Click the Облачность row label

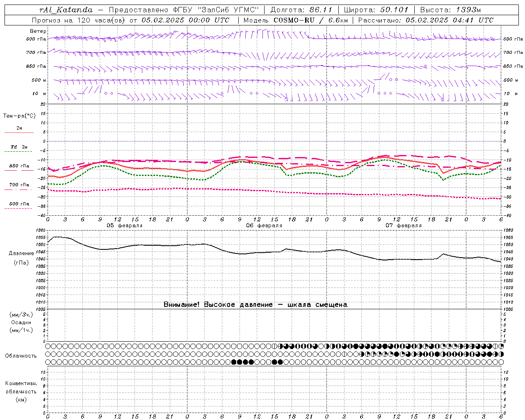click(x=21, y=356)
